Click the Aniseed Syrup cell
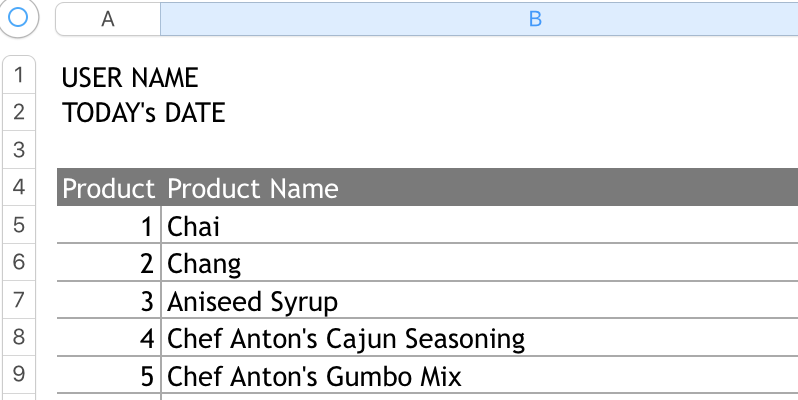 (253, 302)
